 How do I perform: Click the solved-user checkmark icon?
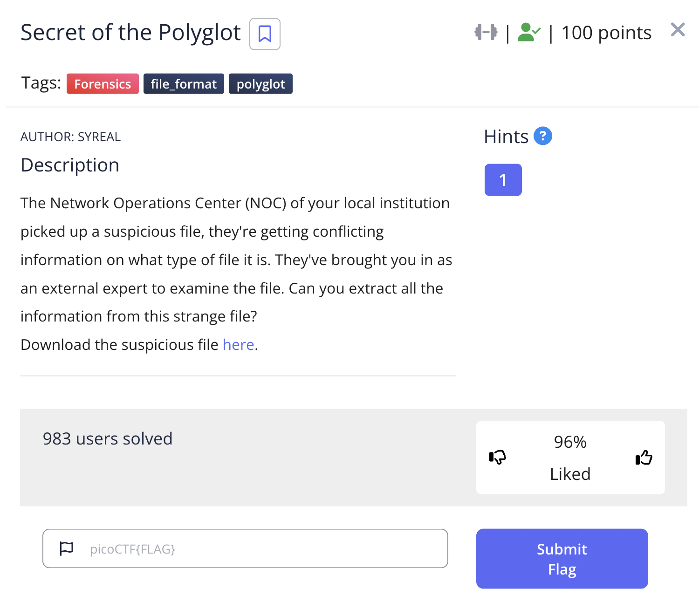529,33
